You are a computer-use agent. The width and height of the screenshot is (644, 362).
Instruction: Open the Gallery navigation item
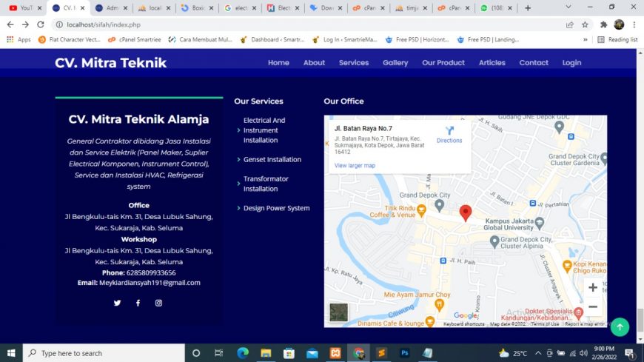tap(395, 63)
